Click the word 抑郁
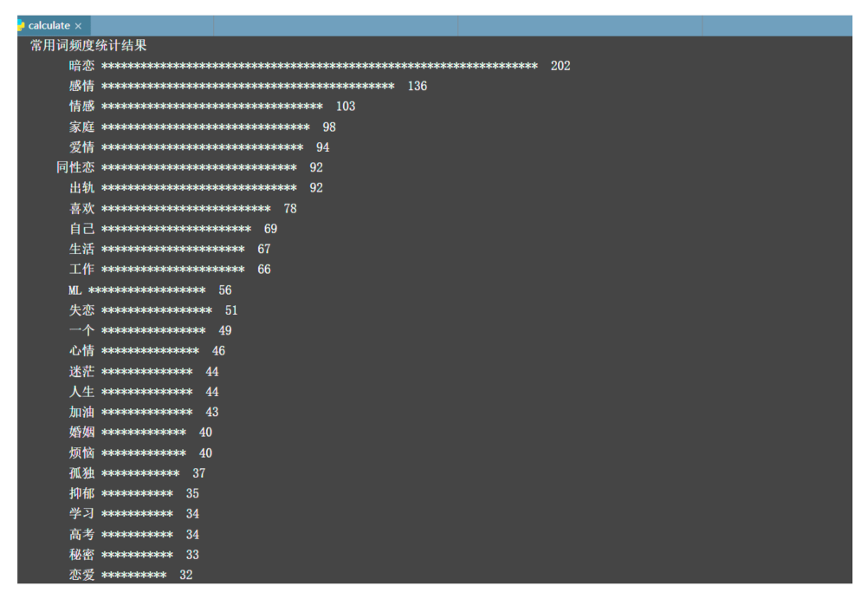The image size is (868, 599). pyautogui.click(x=82, y=494)
